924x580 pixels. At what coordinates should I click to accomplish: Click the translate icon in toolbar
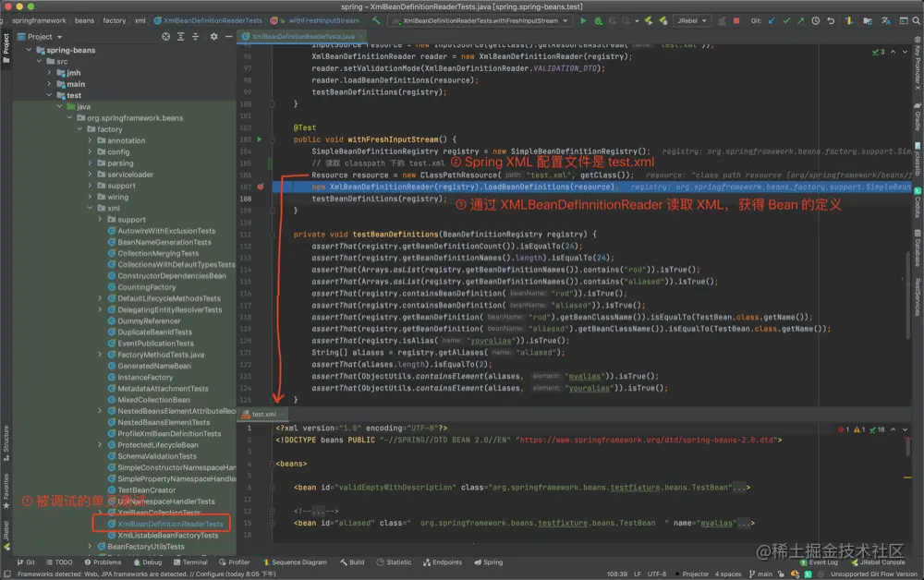(886, 20)
